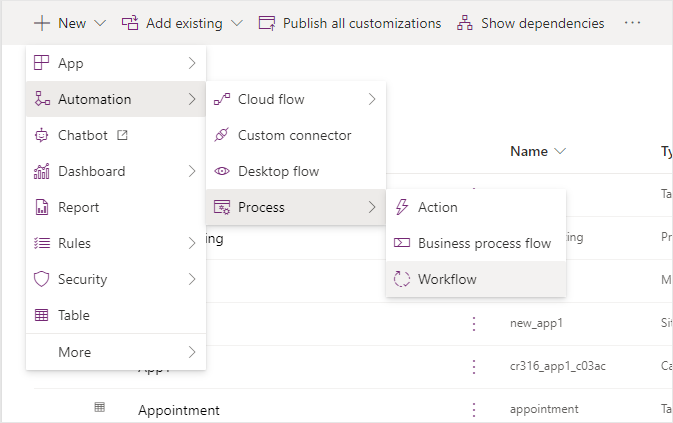Click the Chatbot icon in New menu
The image size is (673, 423).
(42, 135)
